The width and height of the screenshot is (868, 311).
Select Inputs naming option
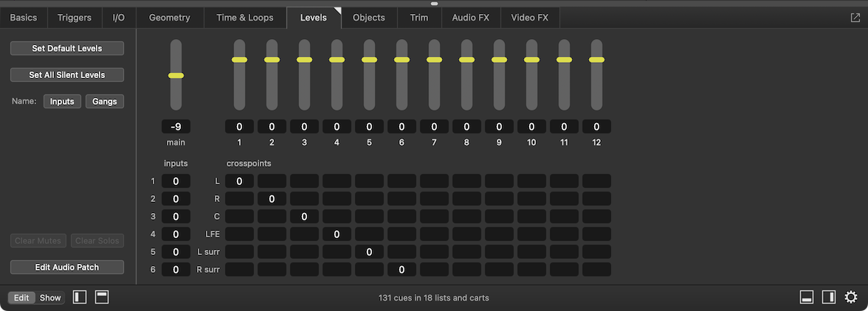tap(62, 102)
